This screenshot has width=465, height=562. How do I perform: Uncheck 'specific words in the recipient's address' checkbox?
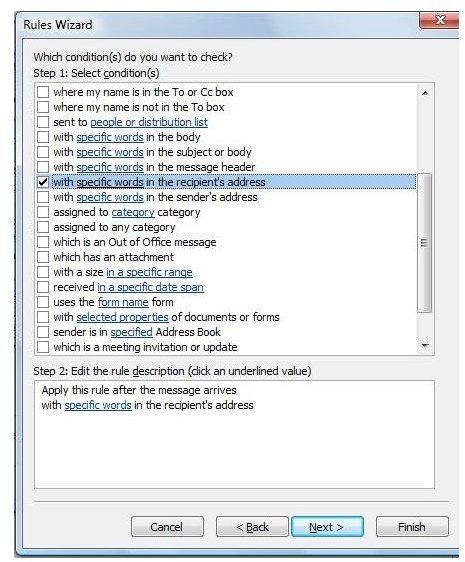click(x=43, y=182)
